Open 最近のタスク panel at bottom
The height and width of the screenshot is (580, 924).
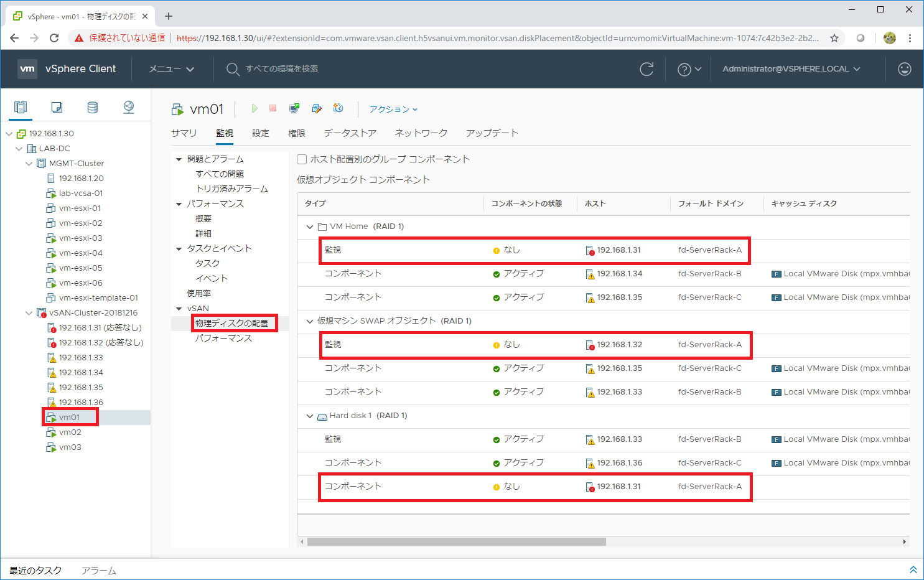[x=35, y=571]
